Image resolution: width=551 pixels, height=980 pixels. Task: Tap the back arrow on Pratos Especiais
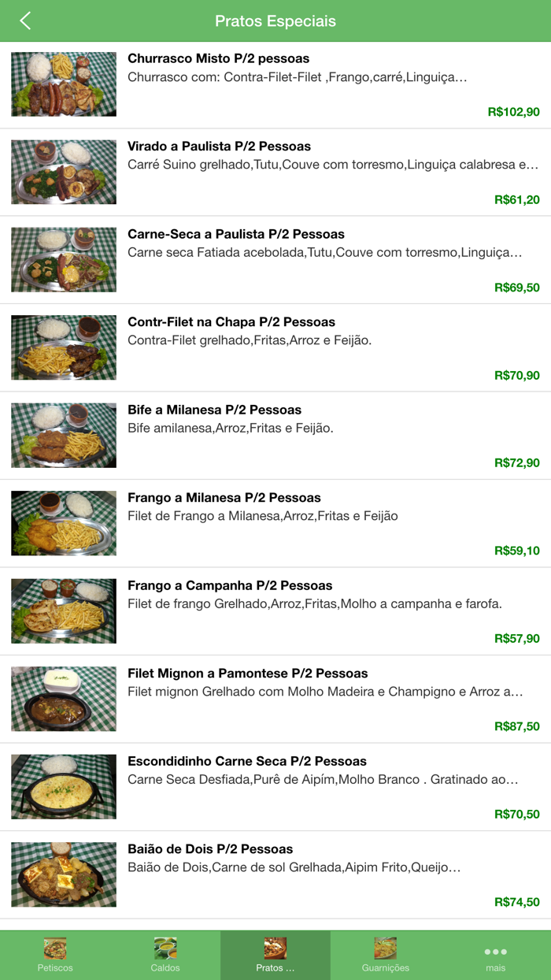coord(24,21)
